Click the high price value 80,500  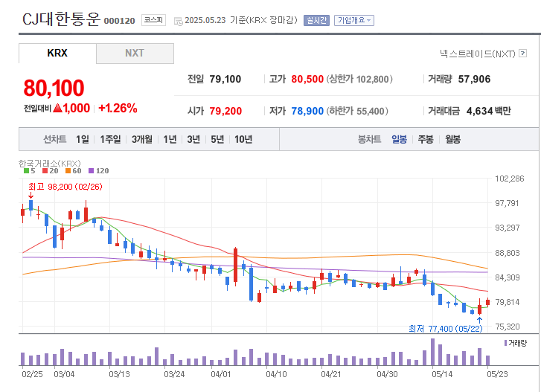click(307, 80)
